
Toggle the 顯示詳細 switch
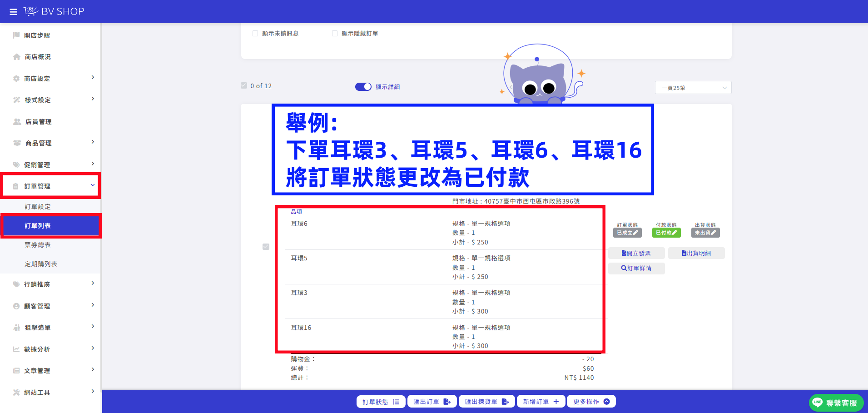[363, 87]
